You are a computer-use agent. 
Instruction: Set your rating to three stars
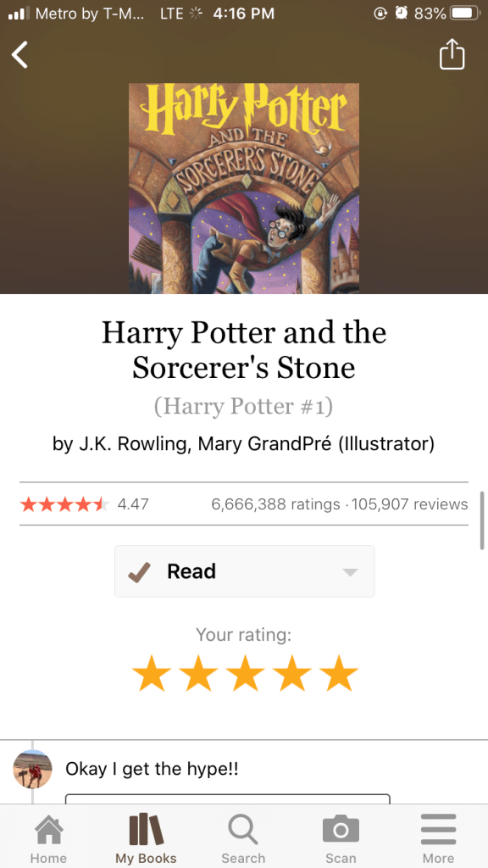245,673
